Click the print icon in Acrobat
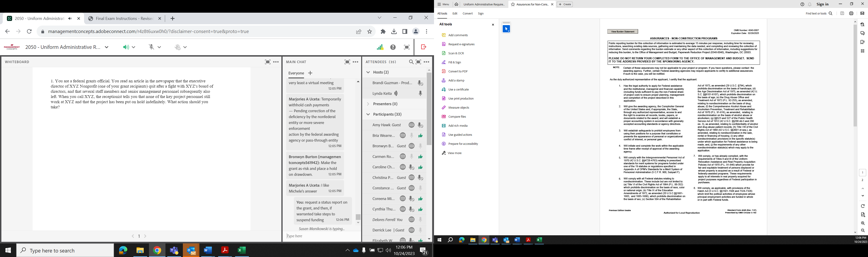 (x=851, y=14)
